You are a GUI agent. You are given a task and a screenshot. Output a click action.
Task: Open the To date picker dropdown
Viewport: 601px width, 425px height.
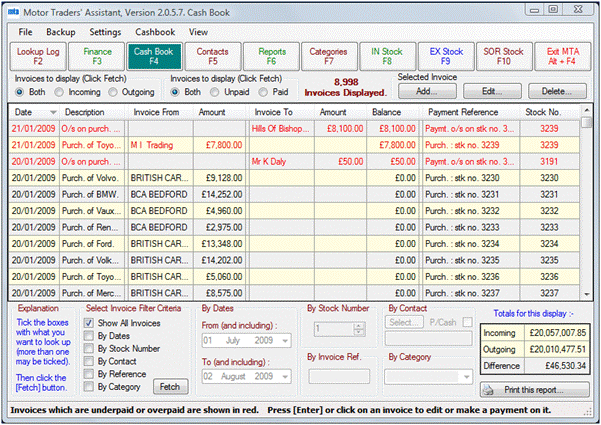click(286, 377)
